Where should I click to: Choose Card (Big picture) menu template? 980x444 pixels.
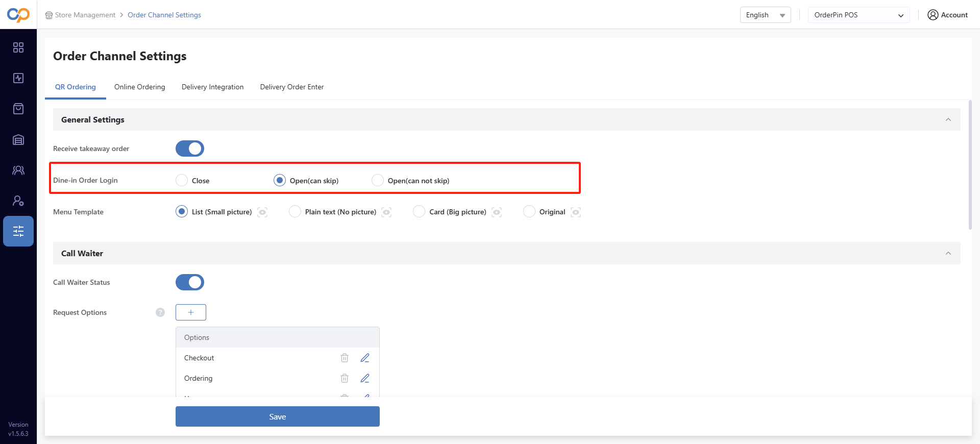(x=419, y=211)
